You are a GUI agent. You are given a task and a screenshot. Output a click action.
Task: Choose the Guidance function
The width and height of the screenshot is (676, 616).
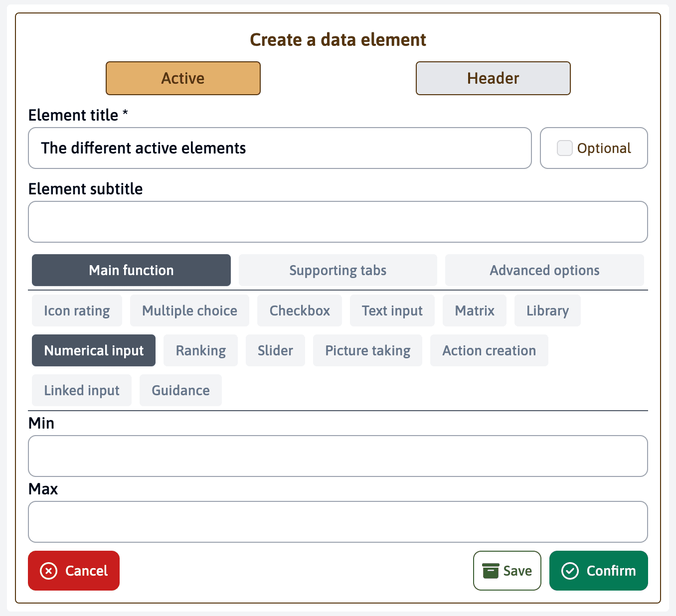(180, 390)
